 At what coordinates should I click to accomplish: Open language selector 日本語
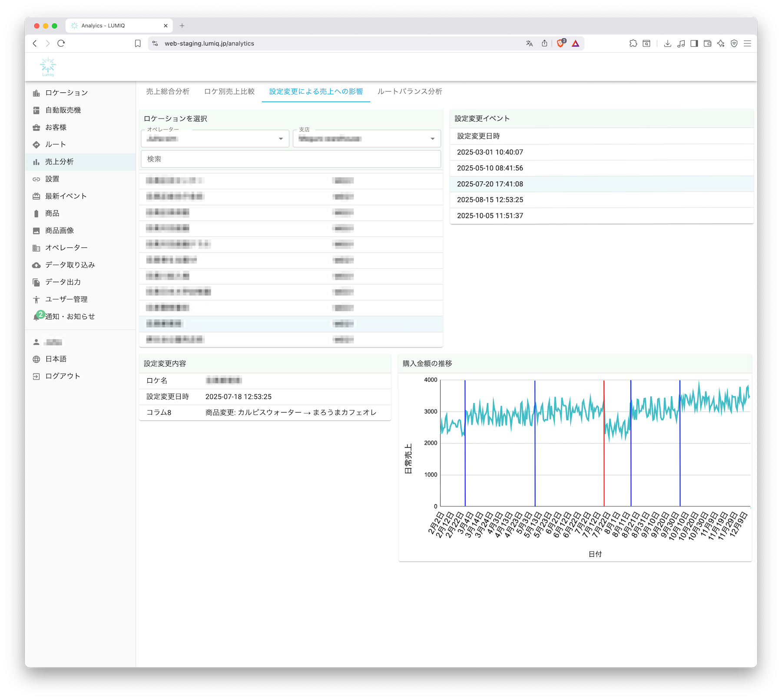click(56, 359)
